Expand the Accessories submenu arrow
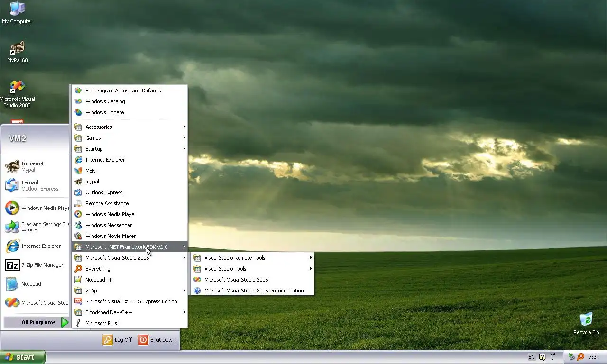This screenshot has width=607, height=364. tap(184, 127)
